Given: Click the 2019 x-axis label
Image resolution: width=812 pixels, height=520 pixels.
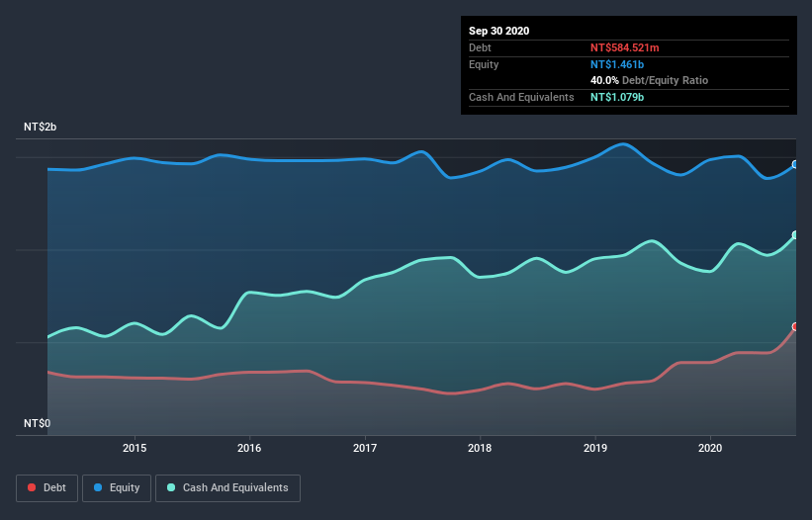Looking at the screenshot, I should (595, 448).
